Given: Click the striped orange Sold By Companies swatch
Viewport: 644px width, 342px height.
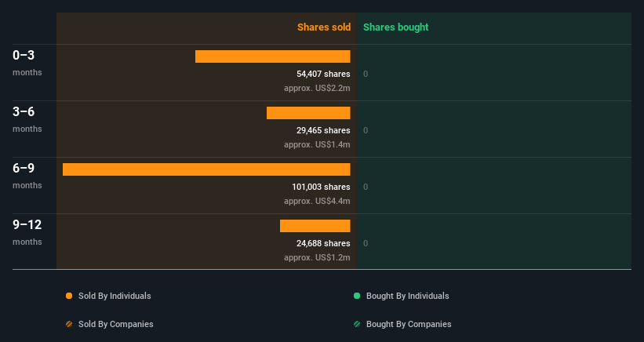Looking at the screenshot, I should 69,324.
